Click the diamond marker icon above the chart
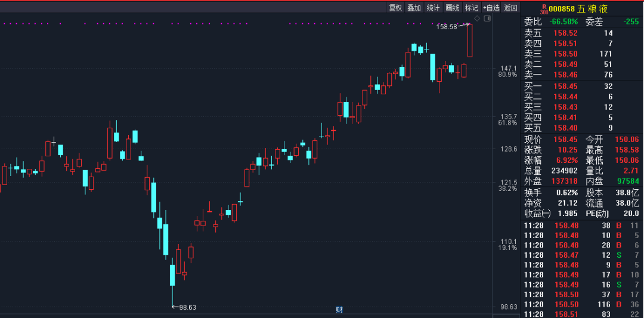The height and width of the screenshot is (318, 644). point(477,18)
